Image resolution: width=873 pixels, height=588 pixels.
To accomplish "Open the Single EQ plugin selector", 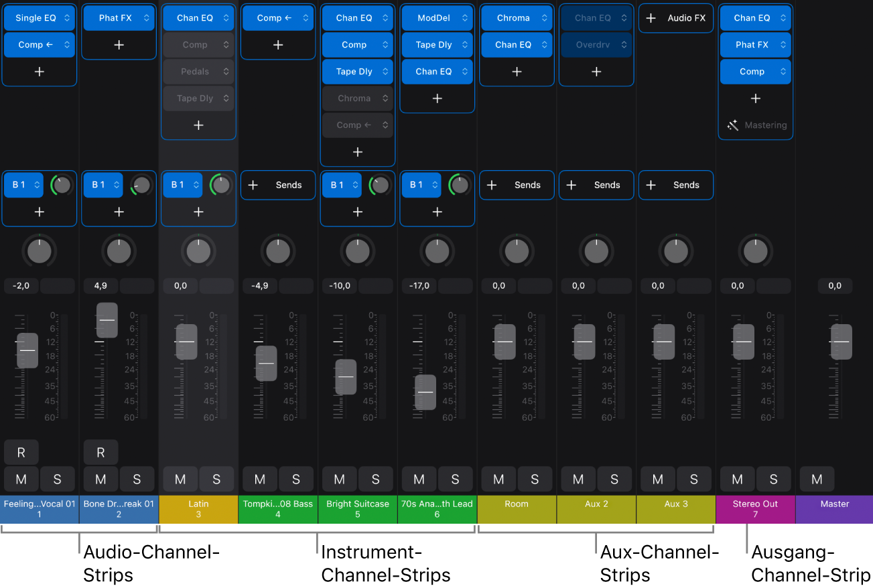I will (39, 18).
